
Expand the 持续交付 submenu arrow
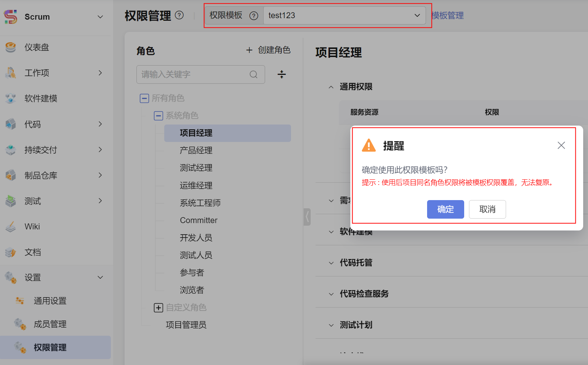click(x=100, y=150)
